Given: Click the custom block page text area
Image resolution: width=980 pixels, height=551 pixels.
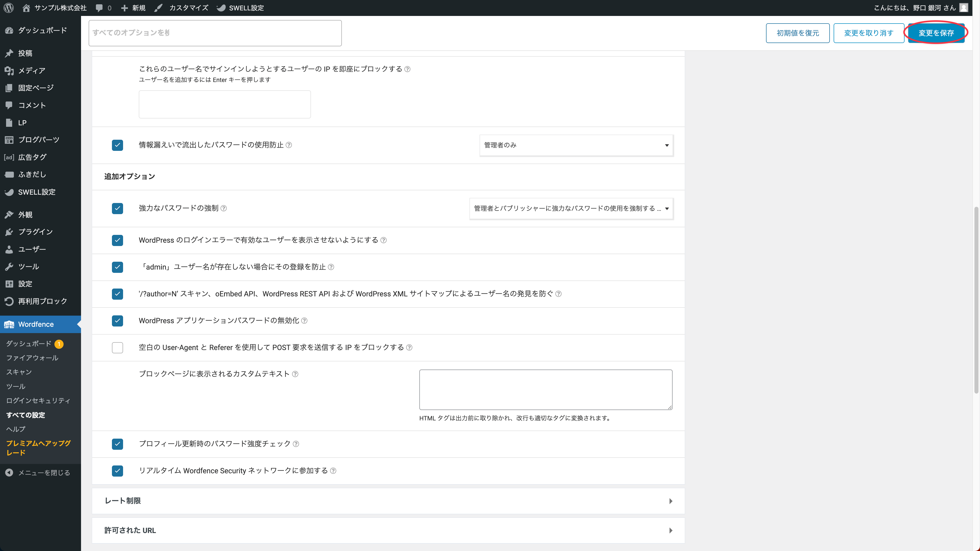Looking at the screenshot, I should (545, 390).
